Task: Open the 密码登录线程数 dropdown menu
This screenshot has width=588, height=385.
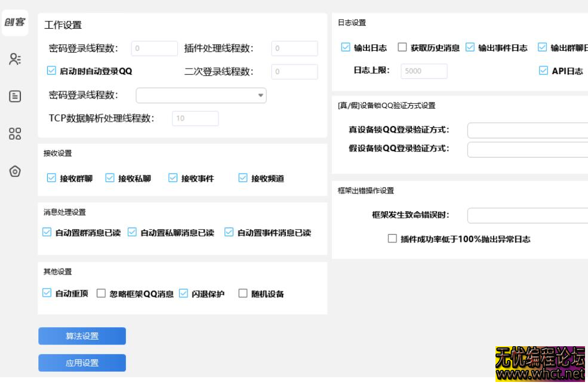Action: (201, 96)
